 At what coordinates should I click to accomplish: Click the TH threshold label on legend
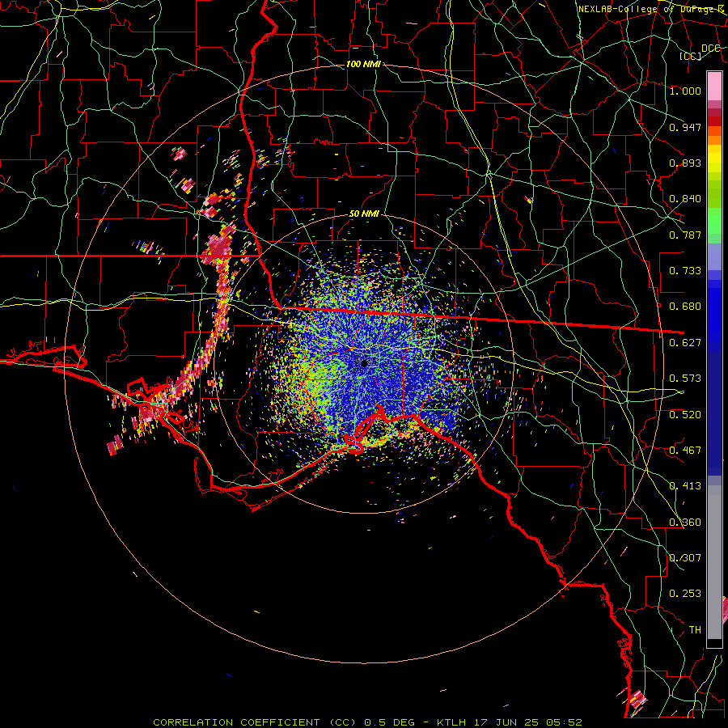tap(695, 630)
